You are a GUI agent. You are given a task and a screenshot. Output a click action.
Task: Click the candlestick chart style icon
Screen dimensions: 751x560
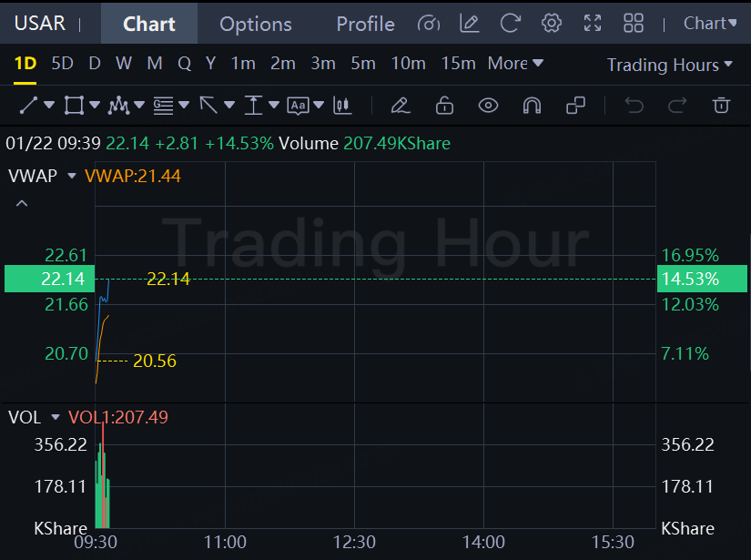coord(342,106)
